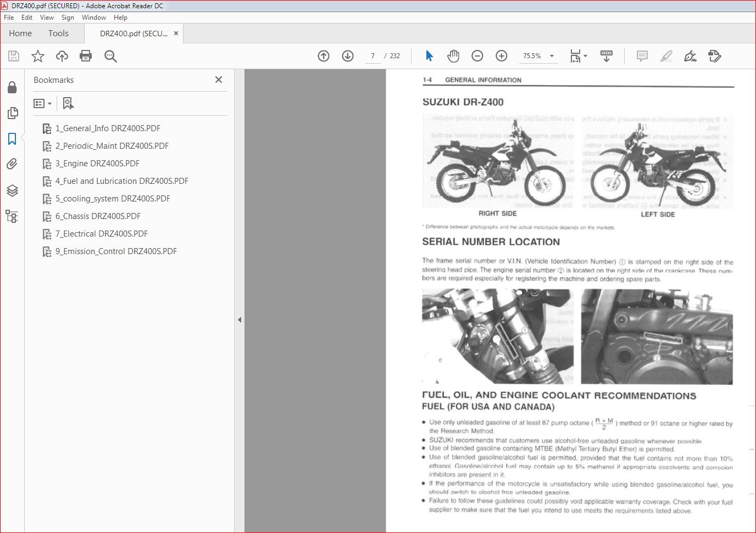Select the Highlight text pen tool
The height and width of the screenshot is (533, 756).
click(666, 56)
